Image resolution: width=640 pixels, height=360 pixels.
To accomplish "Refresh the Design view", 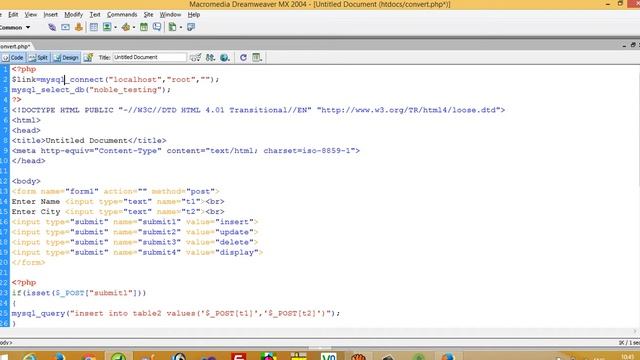I will point(243,58).
